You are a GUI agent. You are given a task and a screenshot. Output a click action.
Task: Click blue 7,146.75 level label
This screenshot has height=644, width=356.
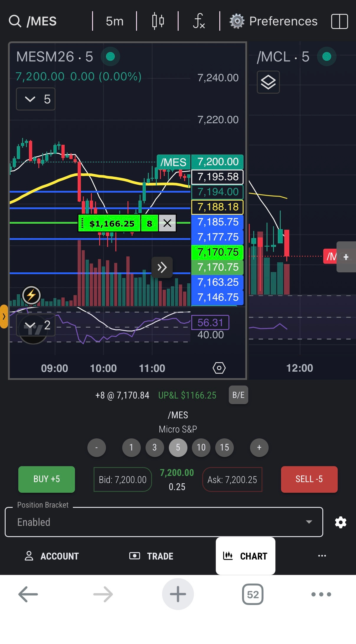[218, 297]
